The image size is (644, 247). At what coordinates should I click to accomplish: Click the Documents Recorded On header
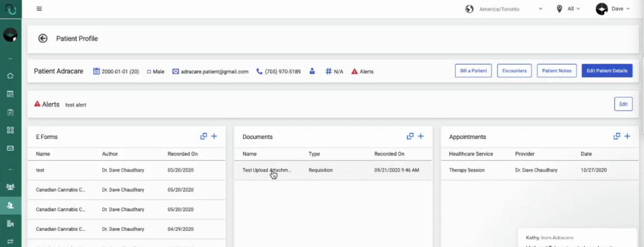click(389, 154)
